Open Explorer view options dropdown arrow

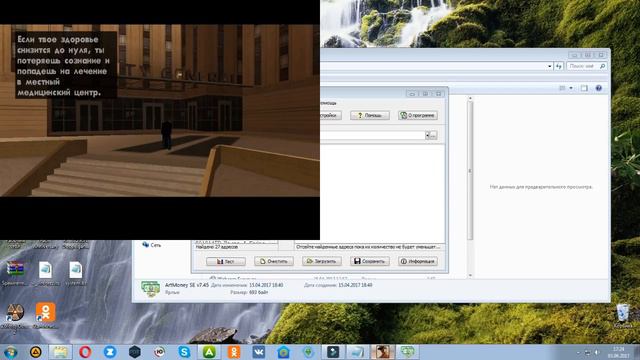coord(571,88)
